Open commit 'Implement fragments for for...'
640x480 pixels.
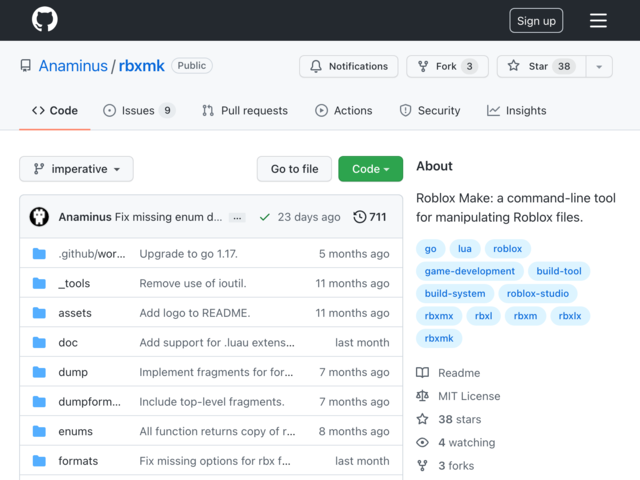(216, 372)
